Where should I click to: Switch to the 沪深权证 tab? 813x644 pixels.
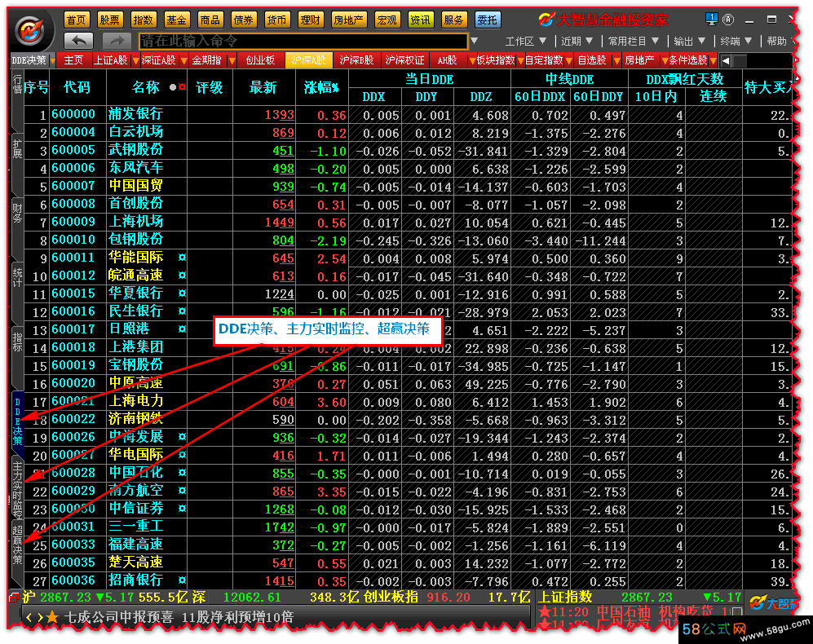click(405, 60)
